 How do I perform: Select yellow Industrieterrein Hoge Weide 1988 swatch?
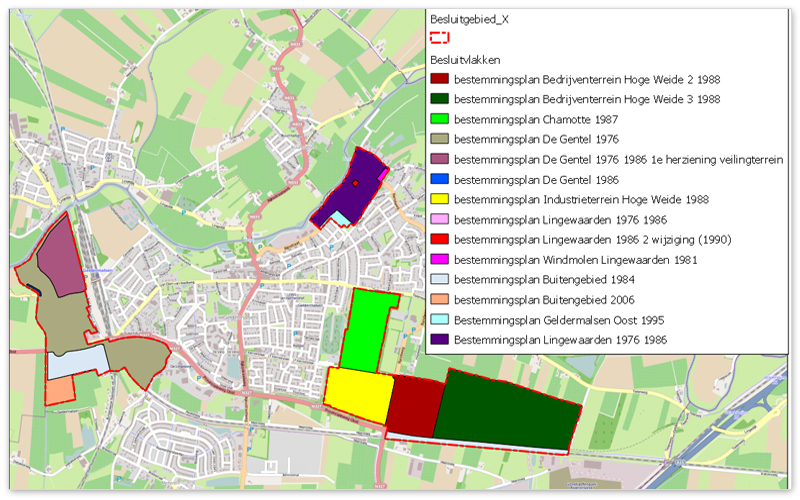click(x=439, y=199)
